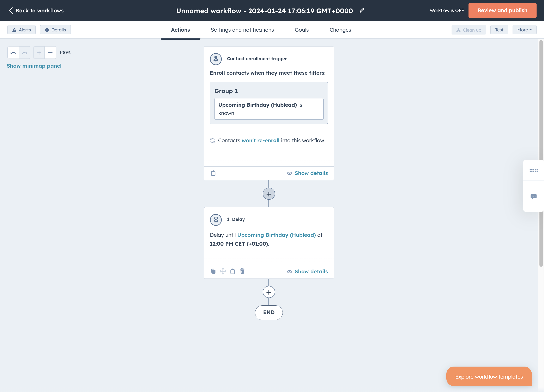The image size is (544, 392).
Task: Click the vertical scrollbar on the right
Action: pos(541,153)
